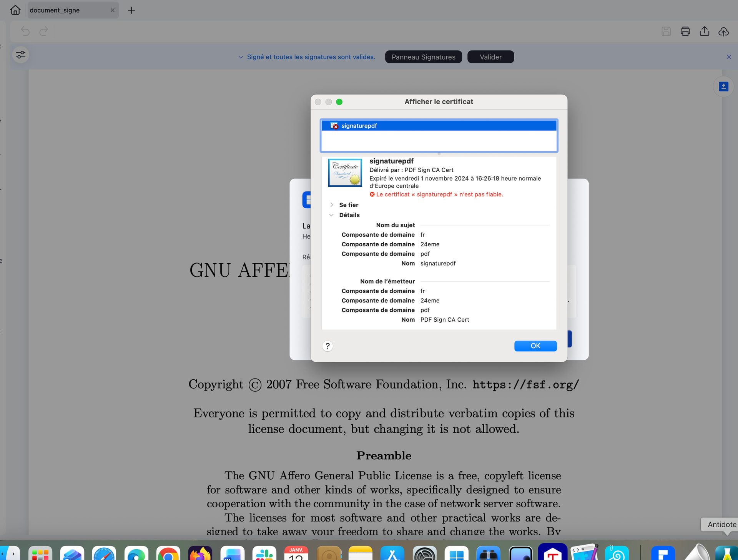Image resolution: width=738 pixels, height=560 pixels.
Task: Click the home icon
Action: (x=15, y=10)
